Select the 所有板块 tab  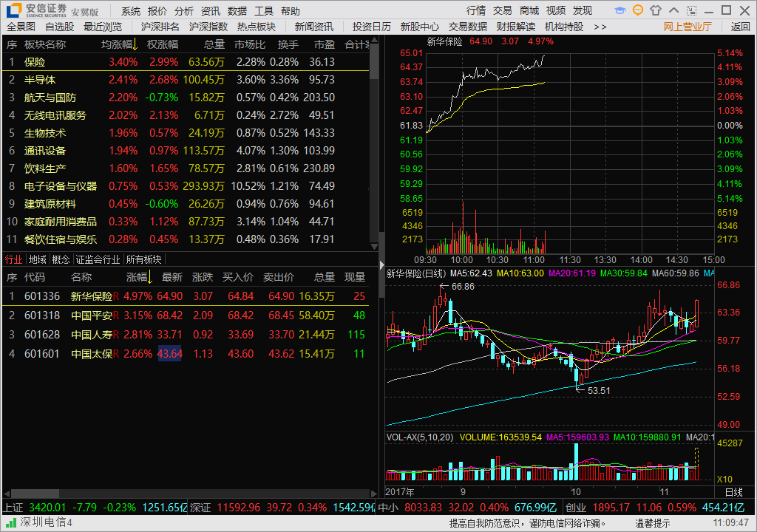pyautogui.click(x=143, y=260)
